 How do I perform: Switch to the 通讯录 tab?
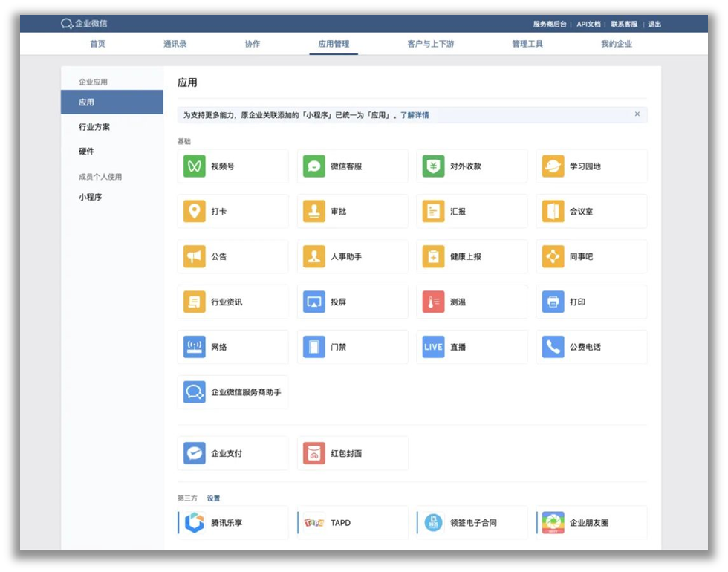pos(175,44)
